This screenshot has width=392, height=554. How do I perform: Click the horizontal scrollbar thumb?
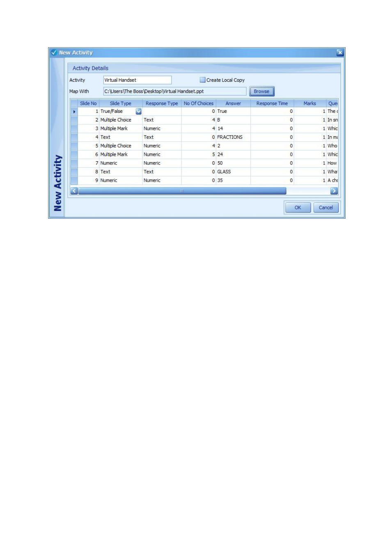coord(182,191)
